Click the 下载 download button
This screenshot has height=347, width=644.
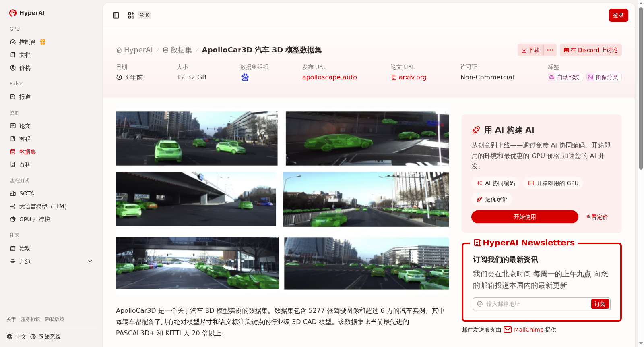click(530, 50)
